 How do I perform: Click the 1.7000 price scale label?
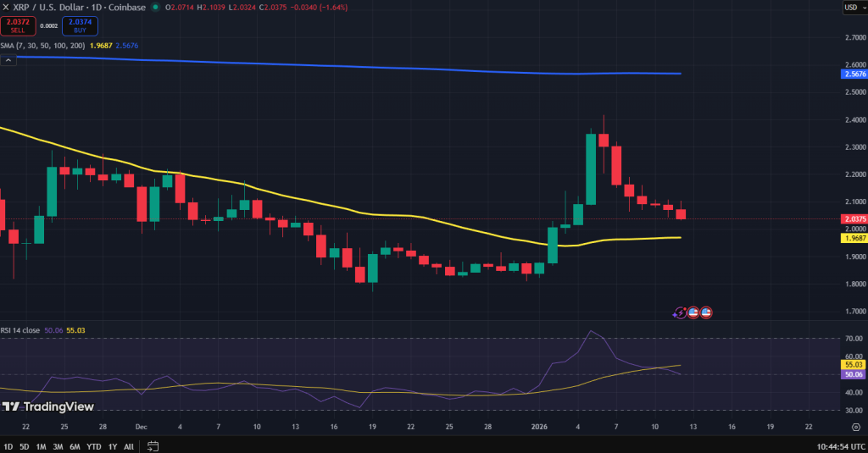pyautogui.click(x=855, y=312)
